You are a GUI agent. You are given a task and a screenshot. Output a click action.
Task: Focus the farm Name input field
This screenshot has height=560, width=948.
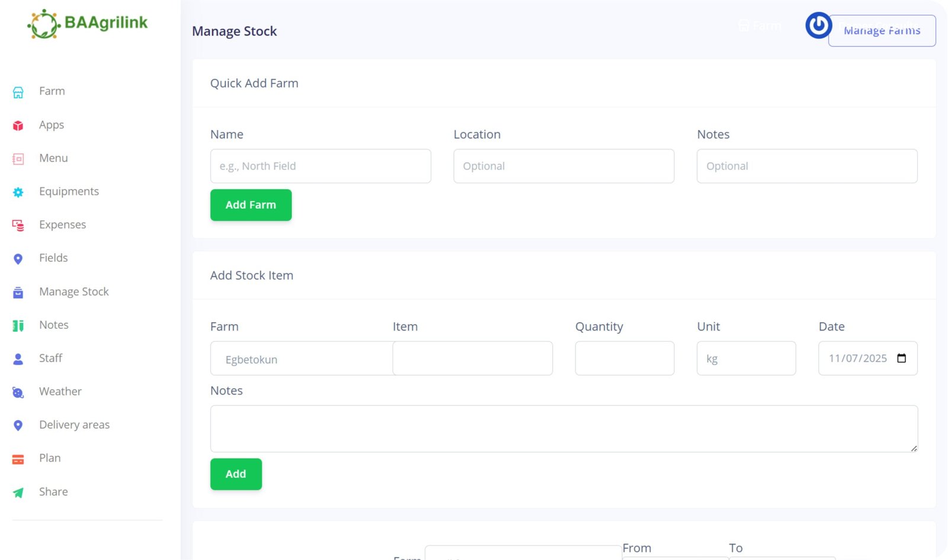click(x=321, y=166)
